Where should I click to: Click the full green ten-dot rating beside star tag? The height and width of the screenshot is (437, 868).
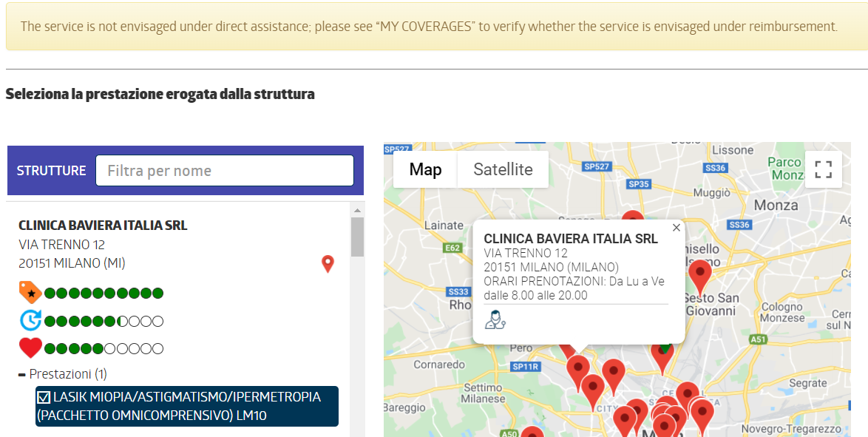point(104,293)
